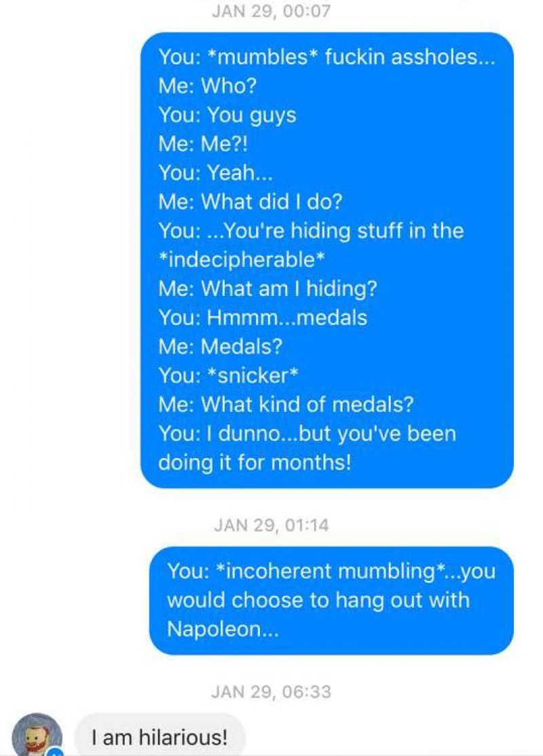Click the "You: You guys" line
Image resolution: width=543 pixels, height=756 pixels.
pyautogui.click(x=227, y=115)
